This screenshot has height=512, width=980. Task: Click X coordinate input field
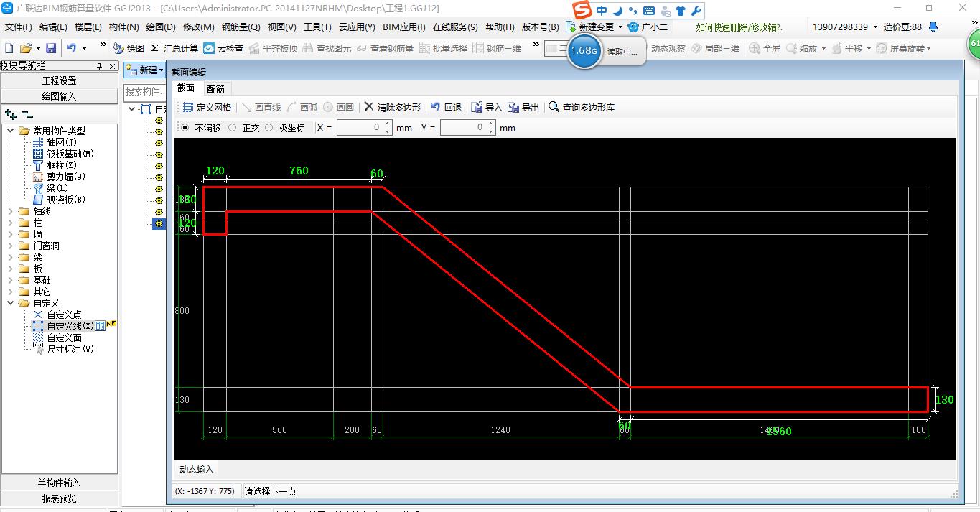point(360,128)
